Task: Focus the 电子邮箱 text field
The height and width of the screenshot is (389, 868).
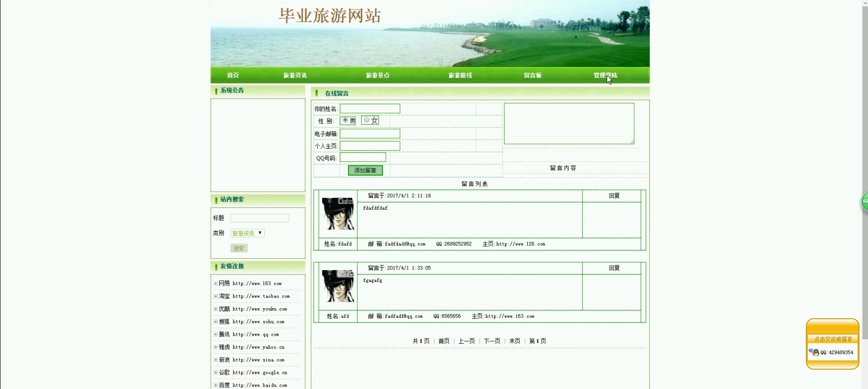Action: coord(370,134)
